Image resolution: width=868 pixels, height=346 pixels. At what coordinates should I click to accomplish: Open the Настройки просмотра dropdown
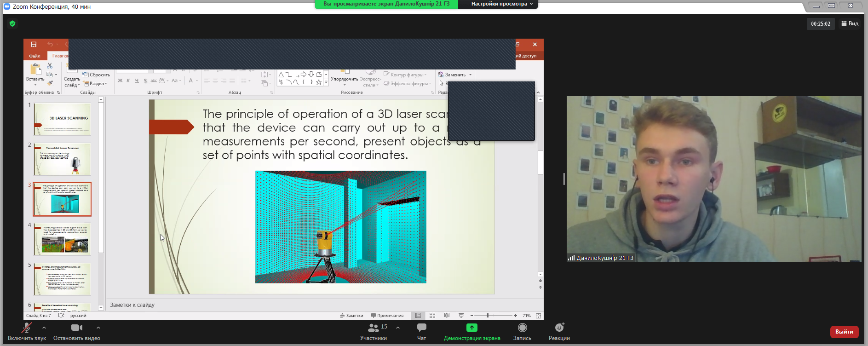[x=502, y=4]
